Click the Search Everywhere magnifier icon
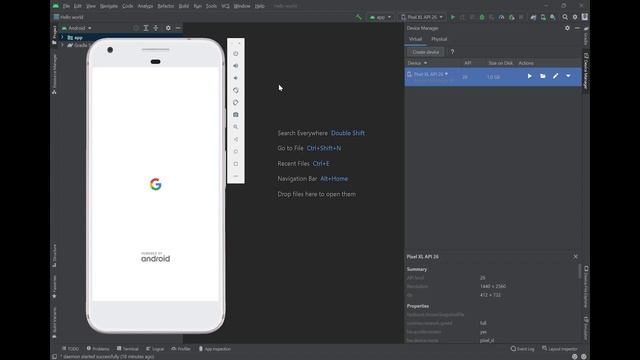The width and height of the screenshot is (640, 360). click(565, 17)
